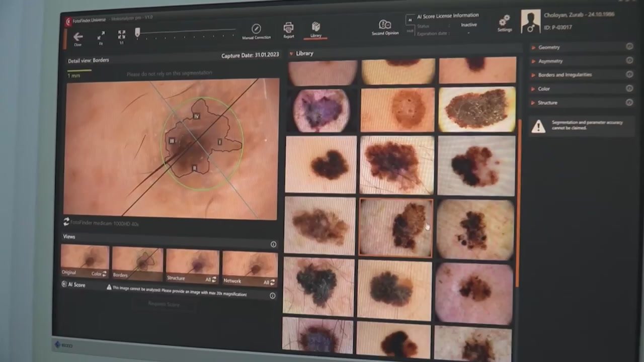Open the Manual Correction tool

(x=256, y=29)
